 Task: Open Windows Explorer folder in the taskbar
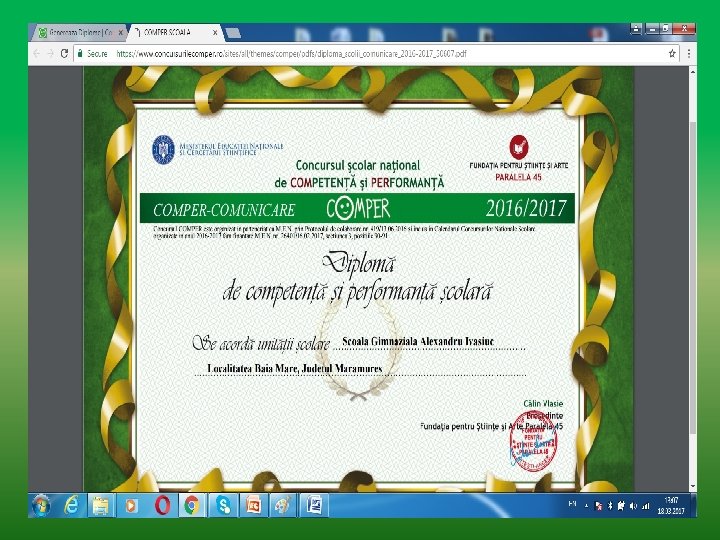point(101,506)
